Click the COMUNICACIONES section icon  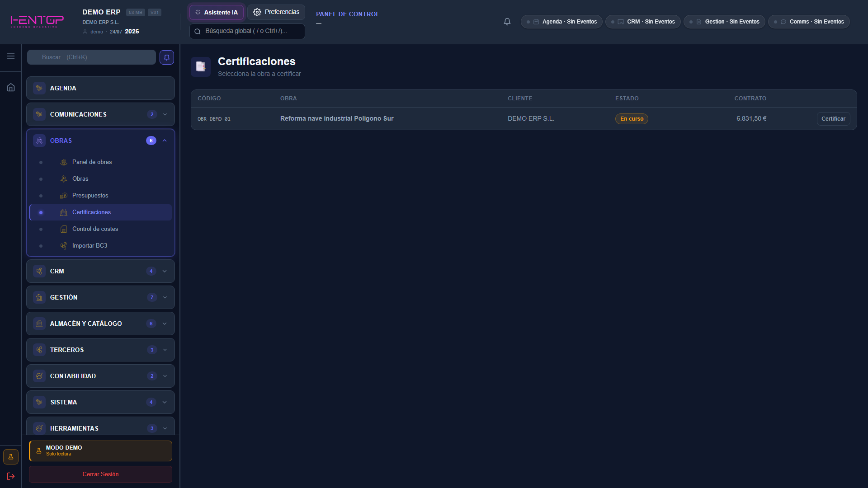39,114
